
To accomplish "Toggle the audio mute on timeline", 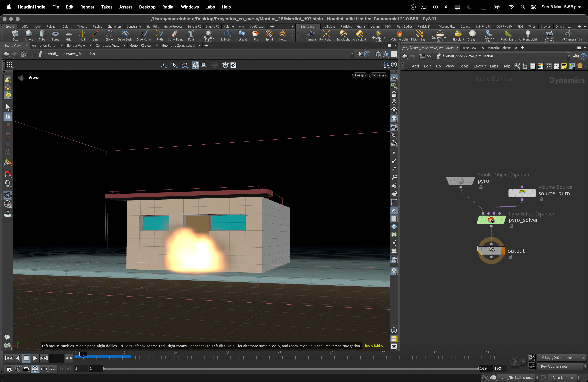I will 17,369.
